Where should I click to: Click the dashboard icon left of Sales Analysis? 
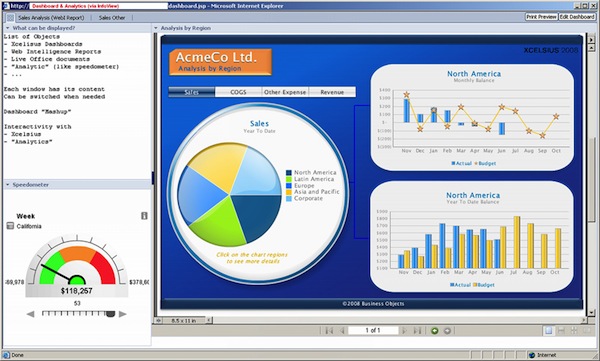point(10,18)
